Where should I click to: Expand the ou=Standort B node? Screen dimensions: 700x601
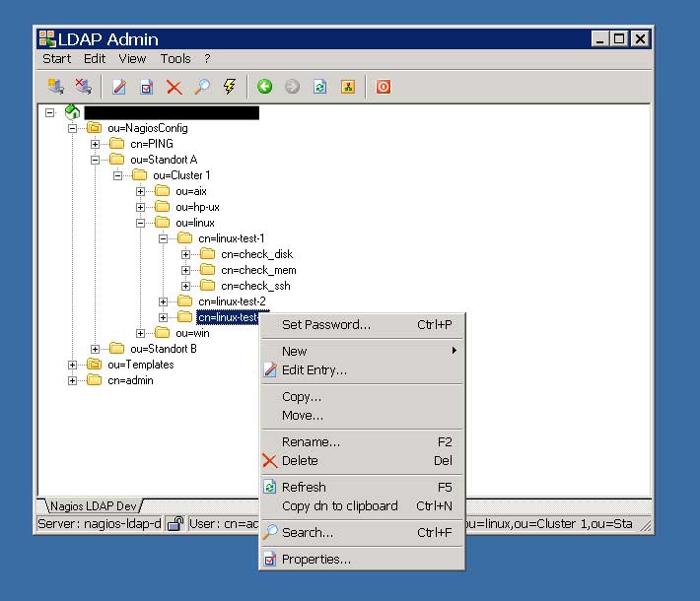coord(95,349)
